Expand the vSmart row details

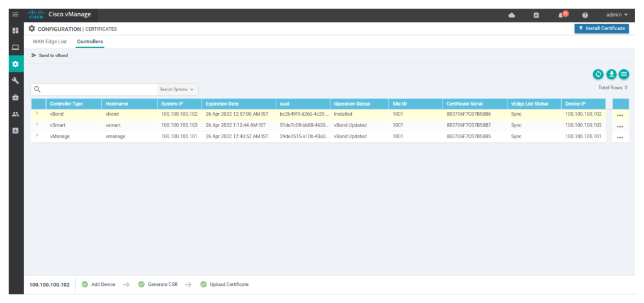[x=37, y=124]
